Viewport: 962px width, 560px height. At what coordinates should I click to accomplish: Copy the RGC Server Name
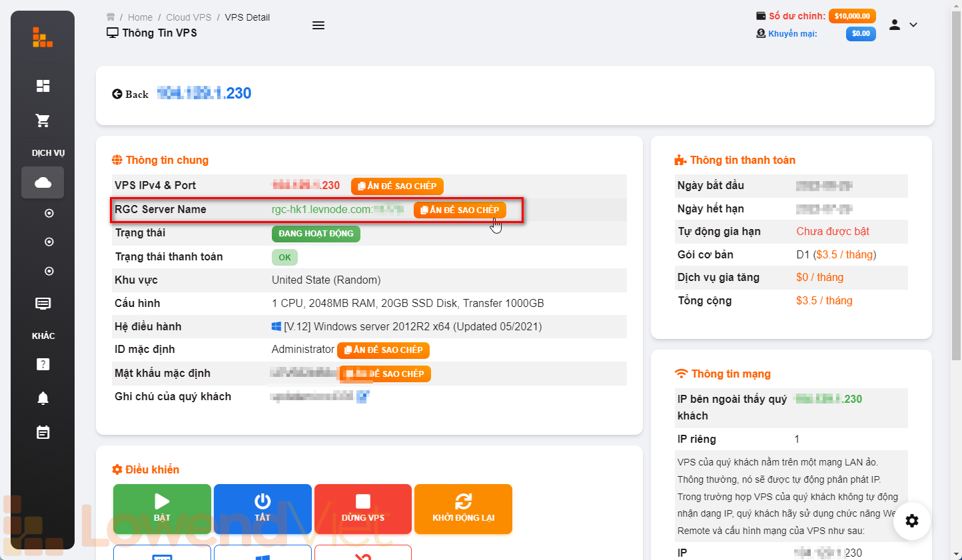pos(460,210)
